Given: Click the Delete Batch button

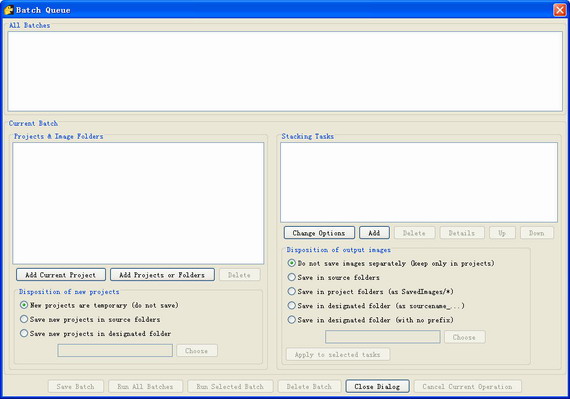Looking at the screenshot, I should click(309, 386).
